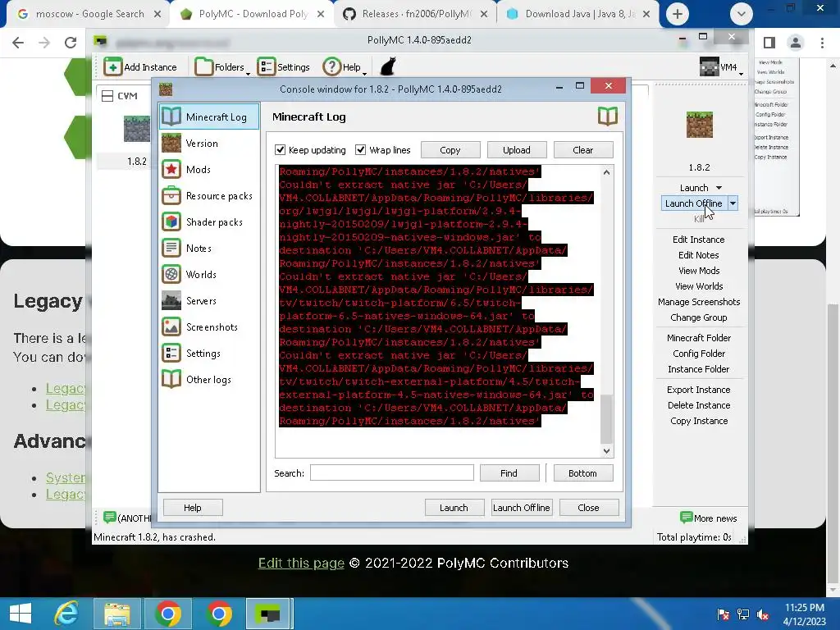Viewport: 840px width, 630px height.
Task: Reload the page in Chrome
Action: pos(71,43)
